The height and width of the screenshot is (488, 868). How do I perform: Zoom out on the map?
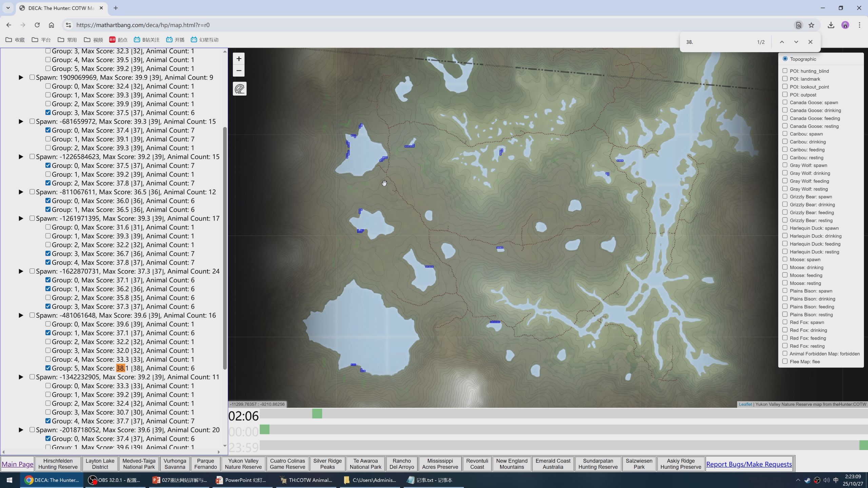click(239, 71)
